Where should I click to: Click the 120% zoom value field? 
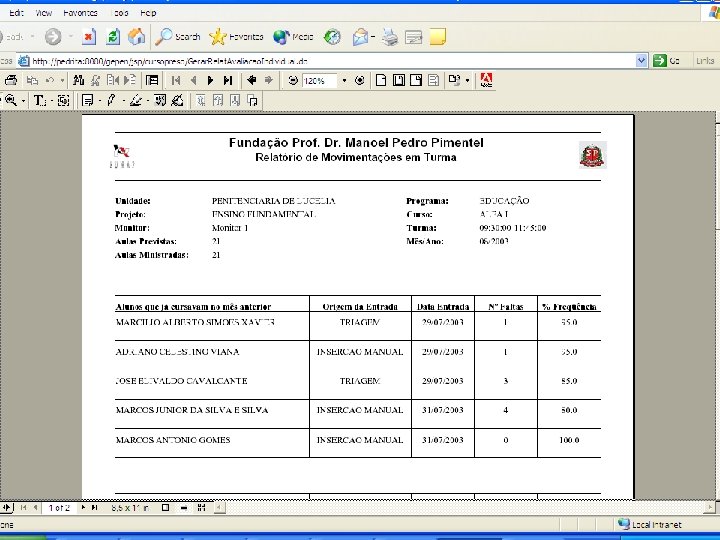pos(320,81)
